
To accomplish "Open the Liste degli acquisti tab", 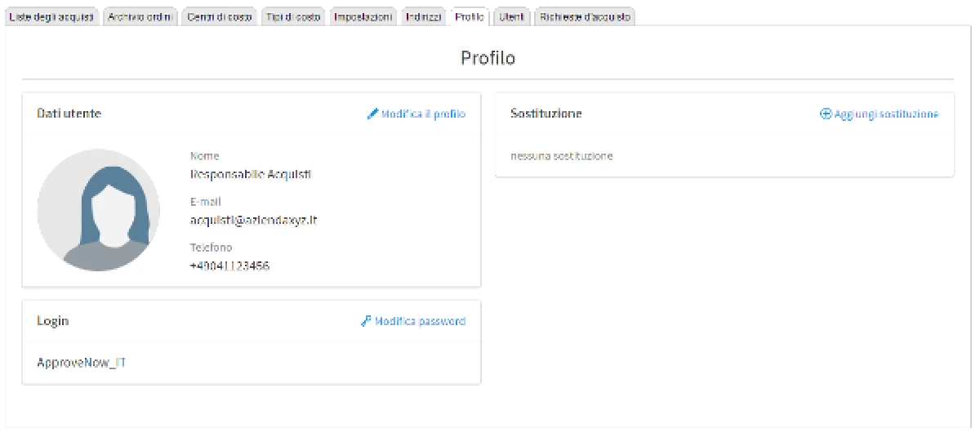I will tap(51, 17).
